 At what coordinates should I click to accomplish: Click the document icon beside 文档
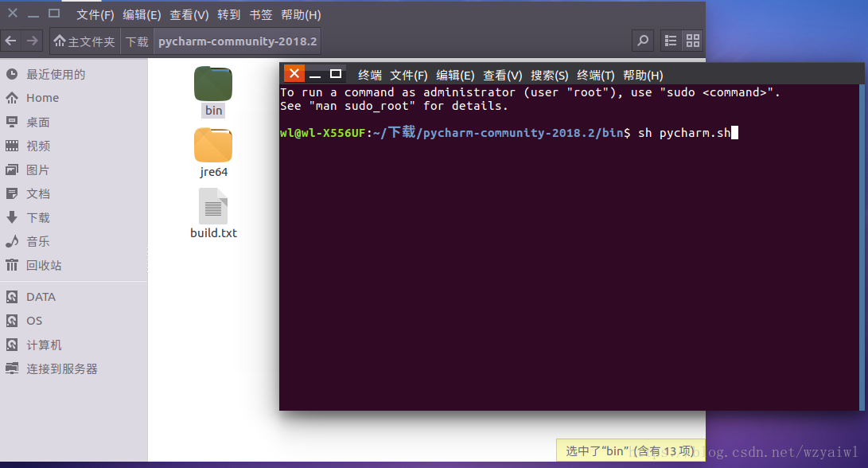tap(12, 193)
